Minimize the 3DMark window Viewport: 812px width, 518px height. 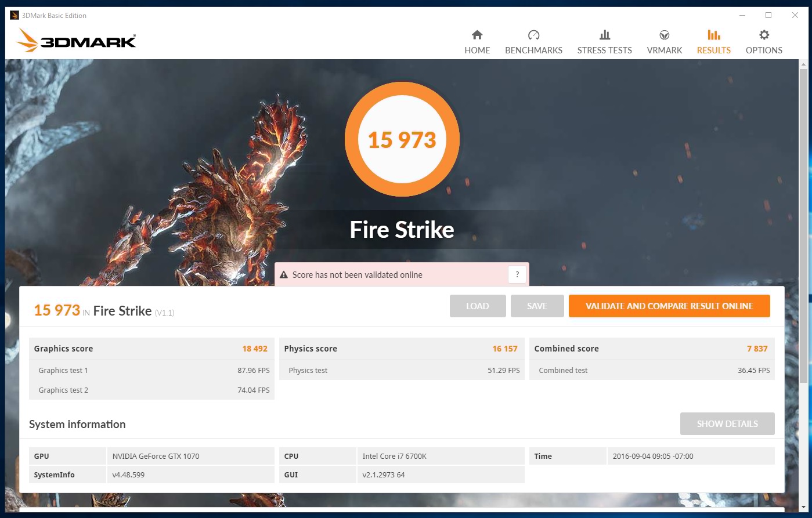click(x=742, y=16)
